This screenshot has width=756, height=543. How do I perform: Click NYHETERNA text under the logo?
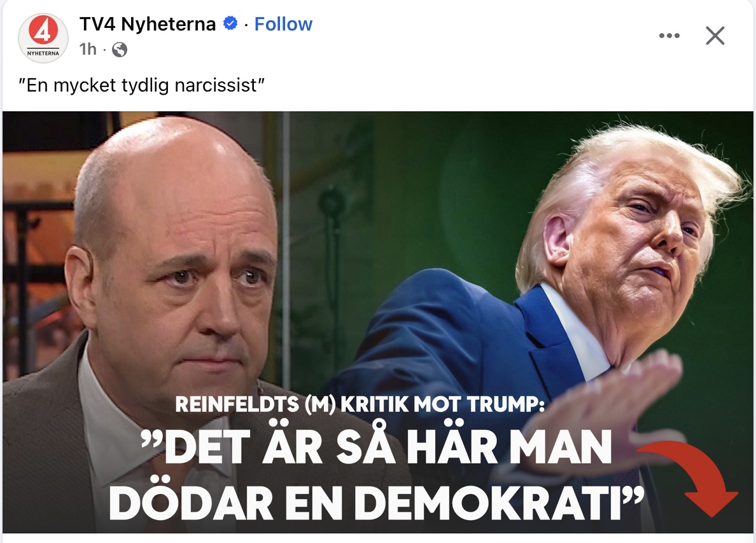[x=43, y=53]
